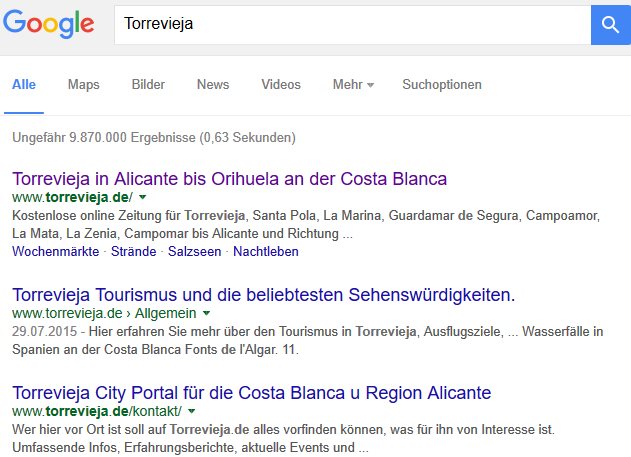The height and width of the screenshot is (457, 631).
Task: Open the Salzseen sitelink
Action: 194,251
